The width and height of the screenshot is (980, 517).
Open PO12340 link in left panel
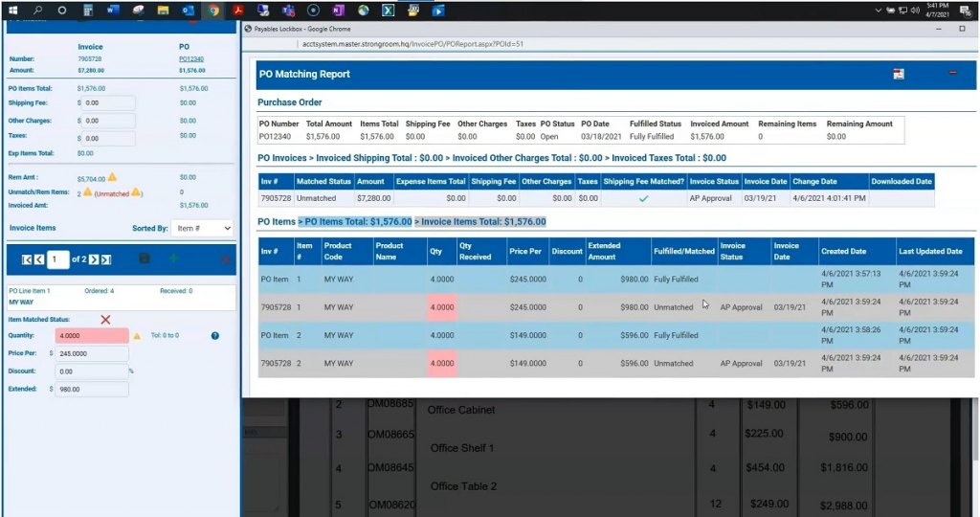(x=191, y=58)
